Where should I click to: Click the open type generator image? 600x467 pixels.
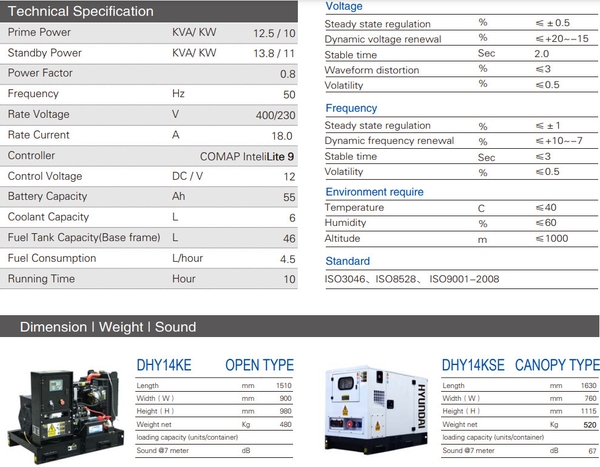(65, 416)
